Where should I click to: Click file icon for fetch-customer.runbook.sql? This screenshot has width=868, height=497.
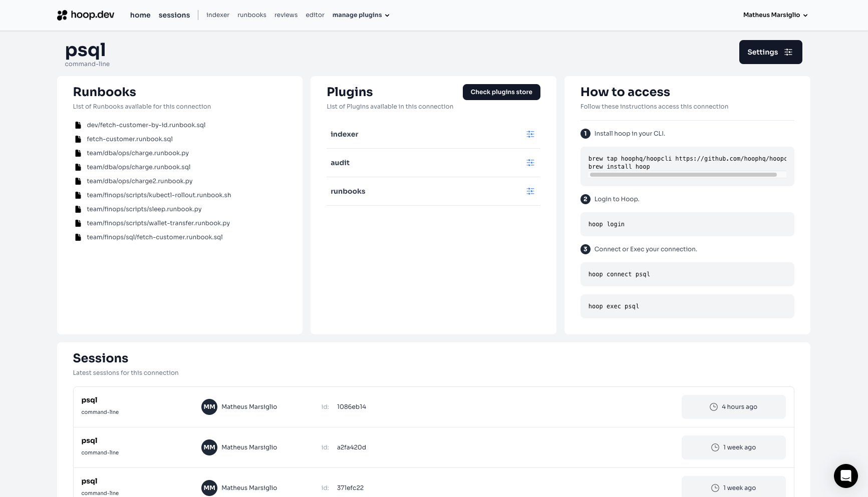78,139
